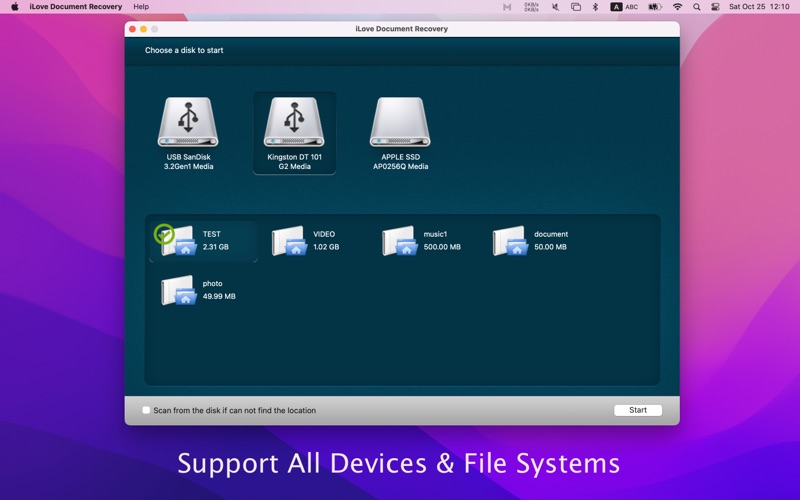Open Spotlight search in menu bar
The width and height of the screenshot is (800, 500).
[x=696, y=7]
